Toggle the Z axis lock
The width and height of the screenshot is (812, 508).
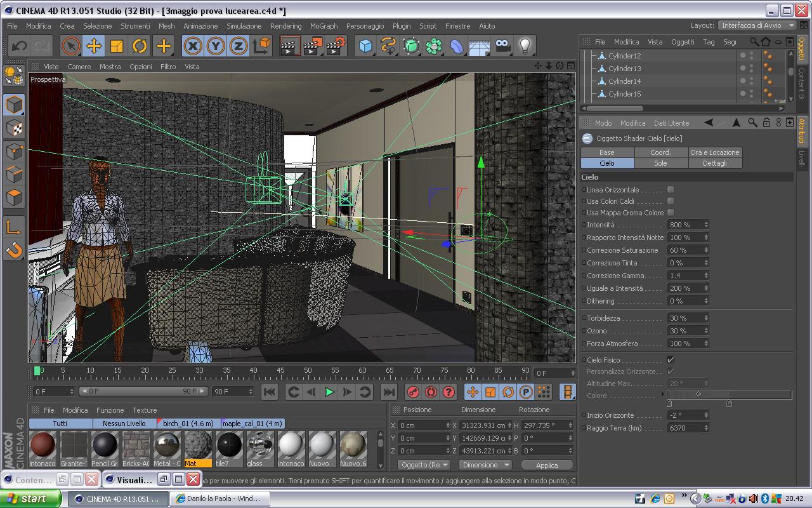[x=239, y=46]
